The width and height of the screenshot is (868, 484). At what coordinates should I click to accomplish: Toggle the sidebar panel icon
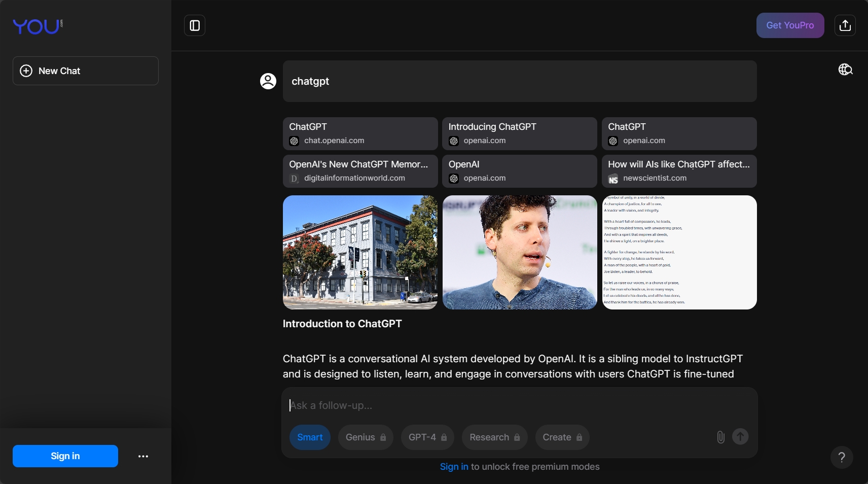[195, 25]
